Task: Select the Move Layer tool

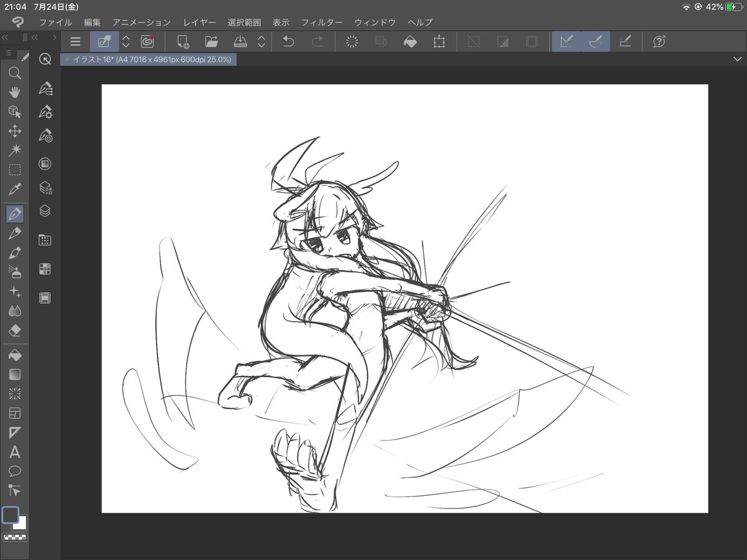Action: point(15,131)
